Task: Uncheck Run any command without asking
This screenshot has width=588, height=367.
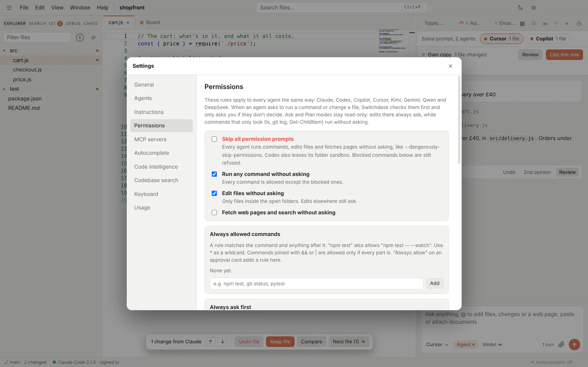Action: 214,174
